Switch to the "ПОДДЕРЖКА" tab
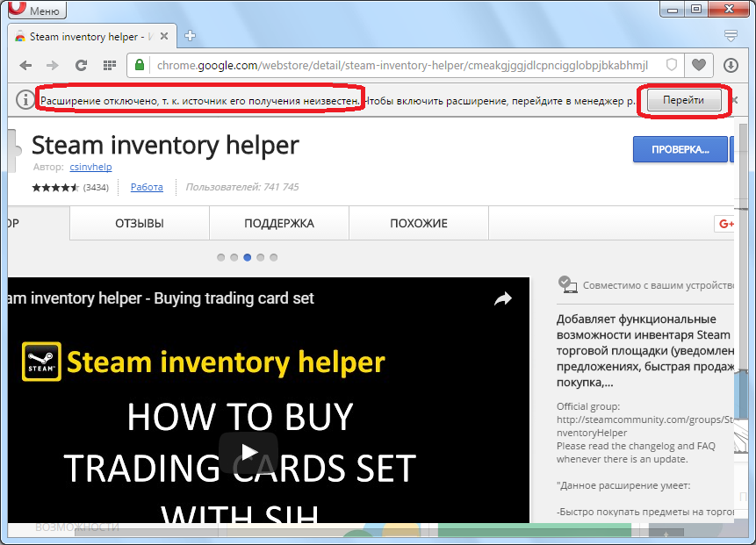This screenshot has height=545, width=756. [x=279, y=224]
